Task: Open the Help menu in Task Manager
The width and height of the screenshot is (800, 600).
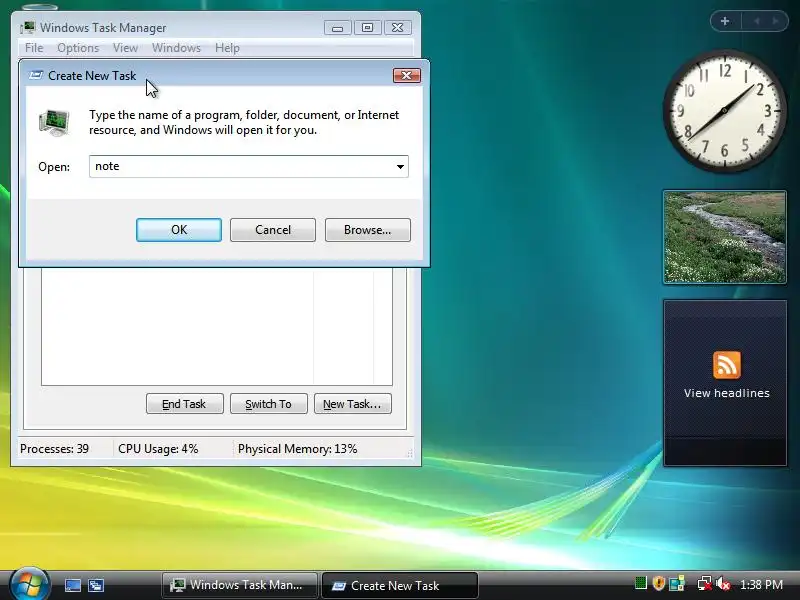Action: coord(227,48)
